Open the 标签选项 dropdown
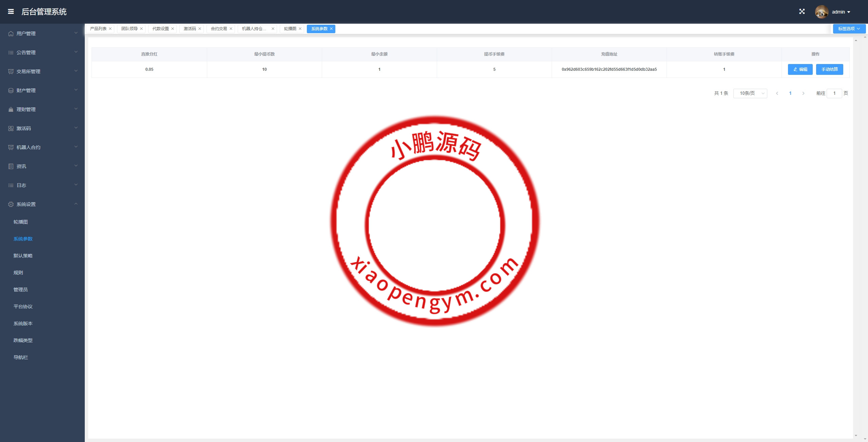 pyautogui.click(x=849, y=29)
